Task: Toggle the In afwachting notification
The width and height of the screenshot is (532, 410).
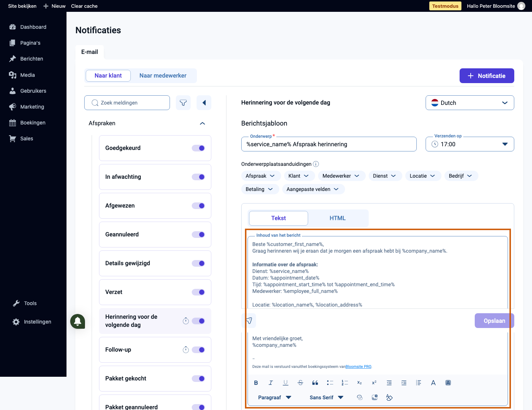Action: 198,177
